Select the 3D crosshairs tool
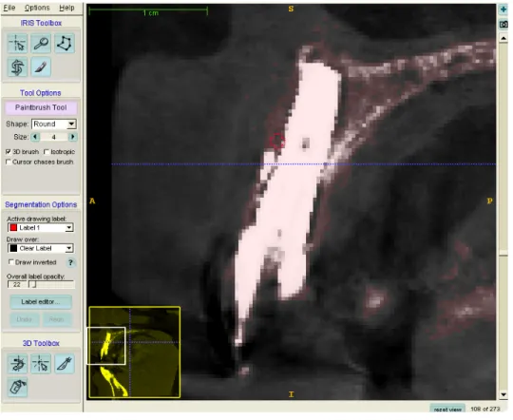 41,364
